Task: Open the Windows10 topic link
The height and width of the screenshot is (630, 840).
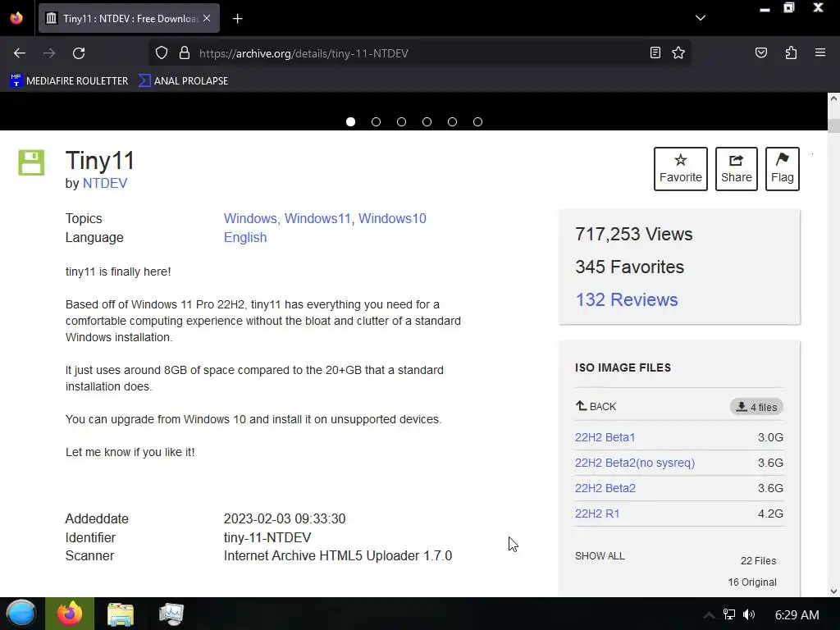Action: (392, 218)
